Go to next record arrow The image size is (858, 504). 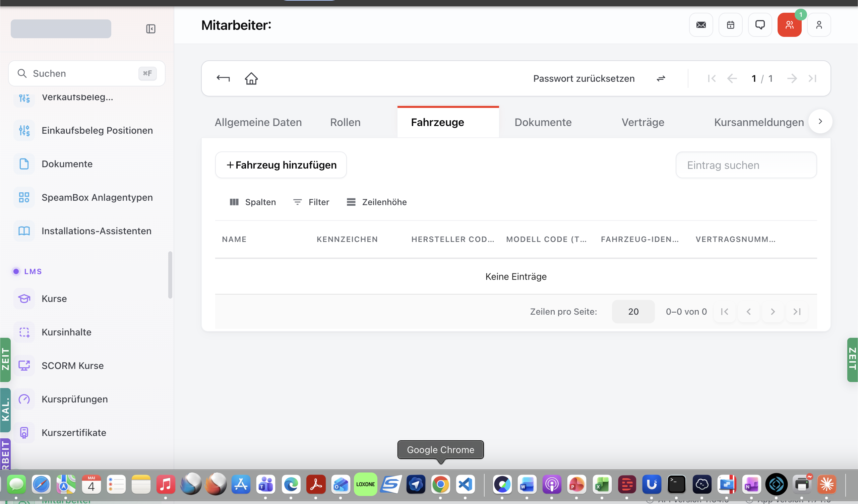[x=792, y=79]
